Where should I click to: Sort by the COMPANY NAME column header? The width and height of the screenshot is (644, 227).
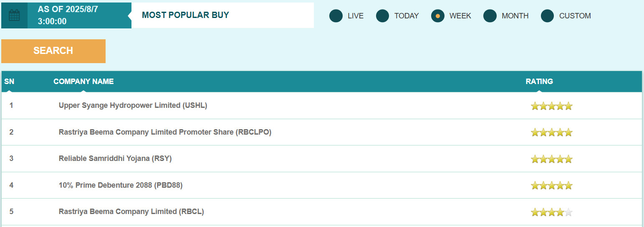click(83, 82)
